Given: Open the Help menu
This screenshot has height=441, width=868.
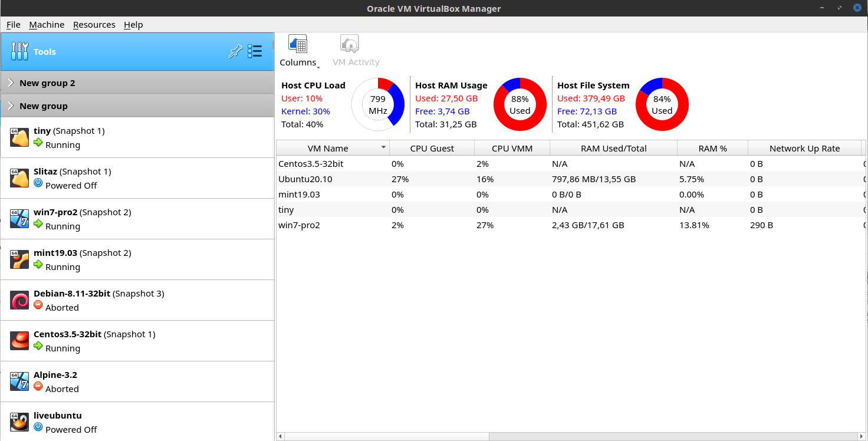Looking at the screenshot, I should pyautogui.click(x=133, y=25).
